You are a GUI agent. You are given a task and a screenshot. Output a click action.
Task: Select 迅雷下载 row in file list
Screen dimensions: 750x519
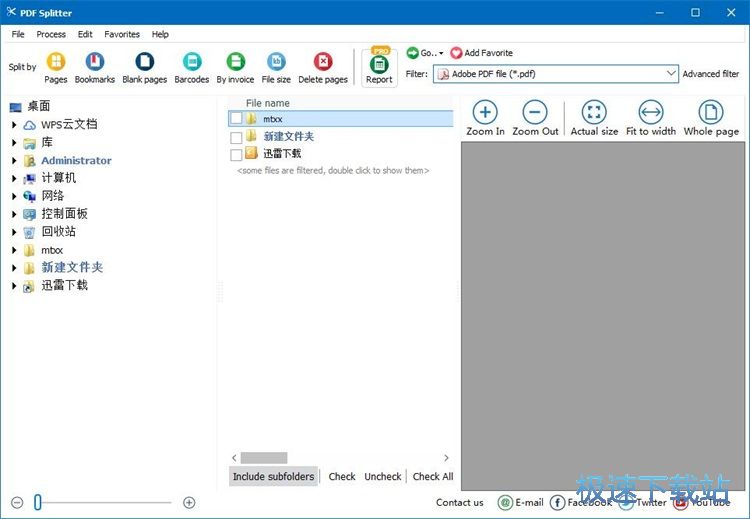tap(282, 153)
